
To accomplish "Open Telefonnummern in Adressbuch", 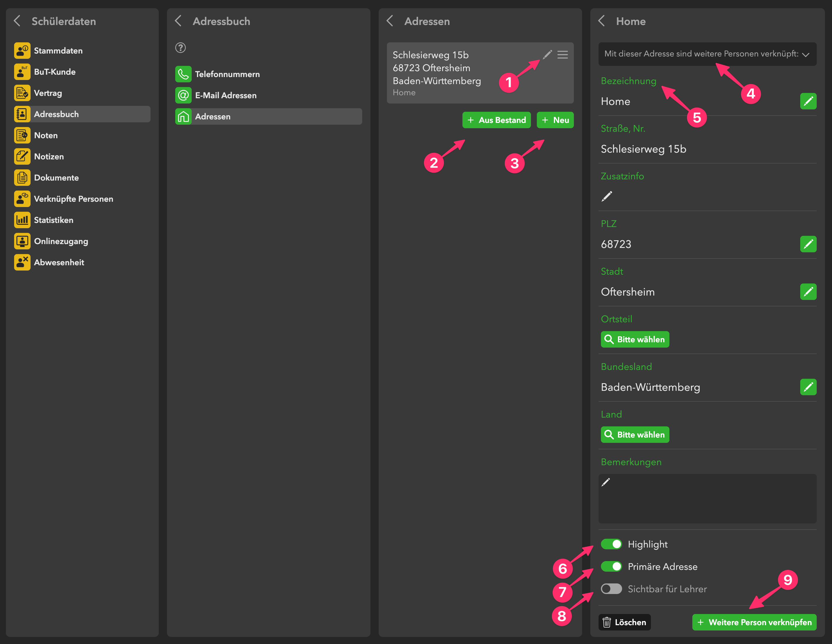I will 227,74.
